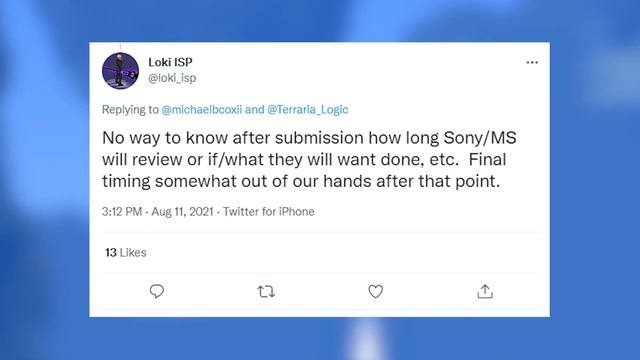Click the reply speech bubble icon
The width and height of the screenshot is (640, 360).
[157, 291]
